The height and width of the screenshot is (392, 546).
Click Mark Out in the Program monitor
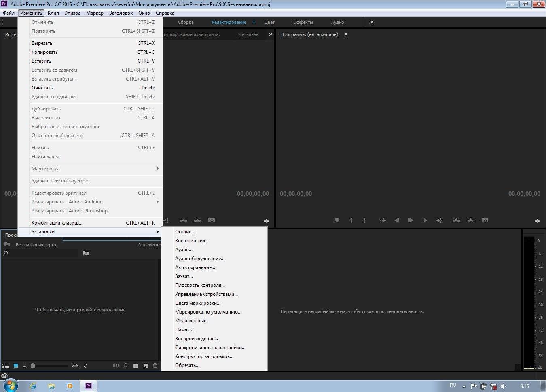364,220
